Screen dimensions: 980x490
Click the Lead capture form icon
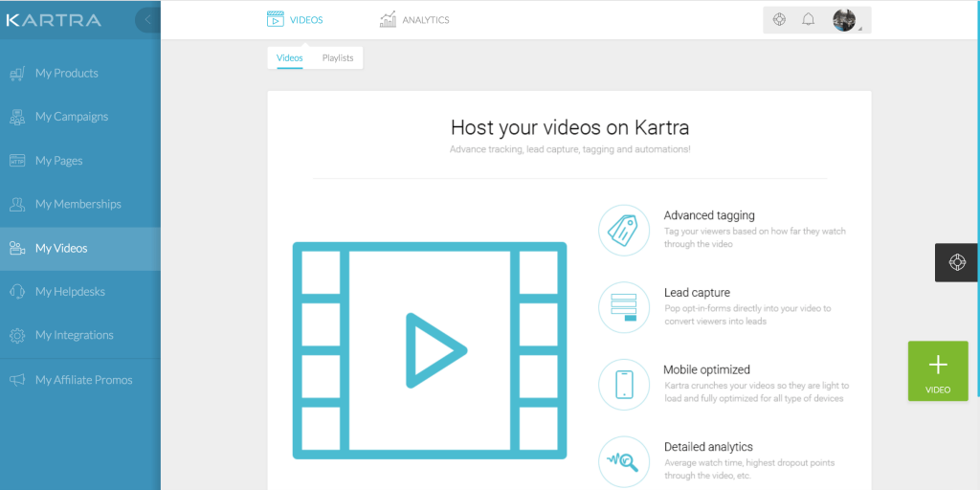[x=623, y=307]
